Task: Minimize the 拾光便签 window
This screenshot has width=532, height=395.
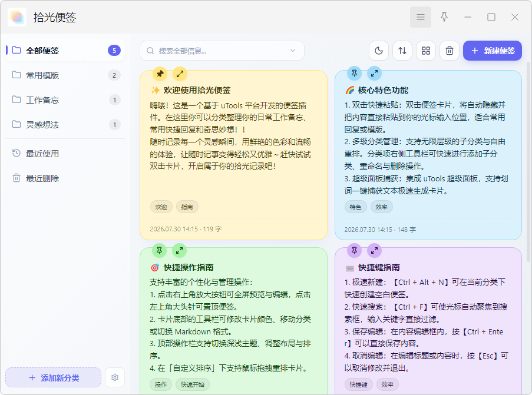Action: click(x=468, y=17)
